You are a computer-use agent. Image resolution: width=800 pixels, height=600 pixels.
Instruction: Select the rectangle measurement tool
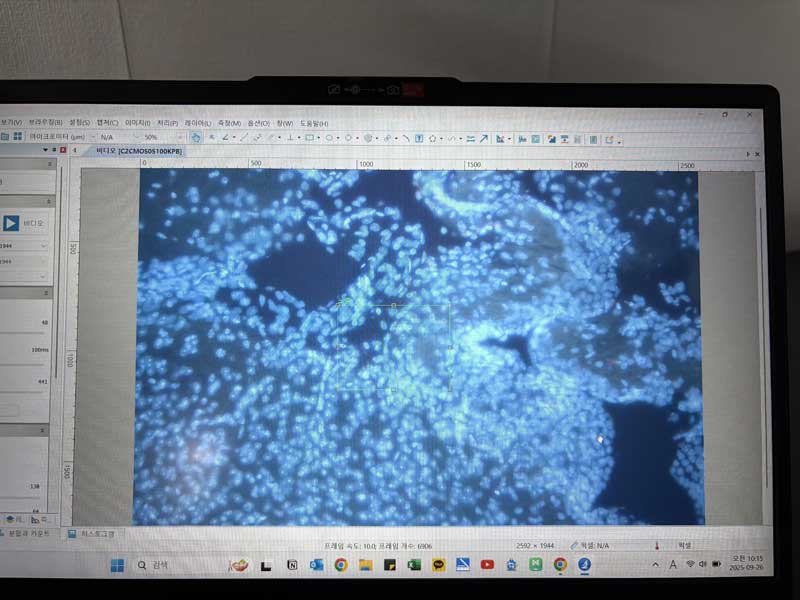[310, 137]
